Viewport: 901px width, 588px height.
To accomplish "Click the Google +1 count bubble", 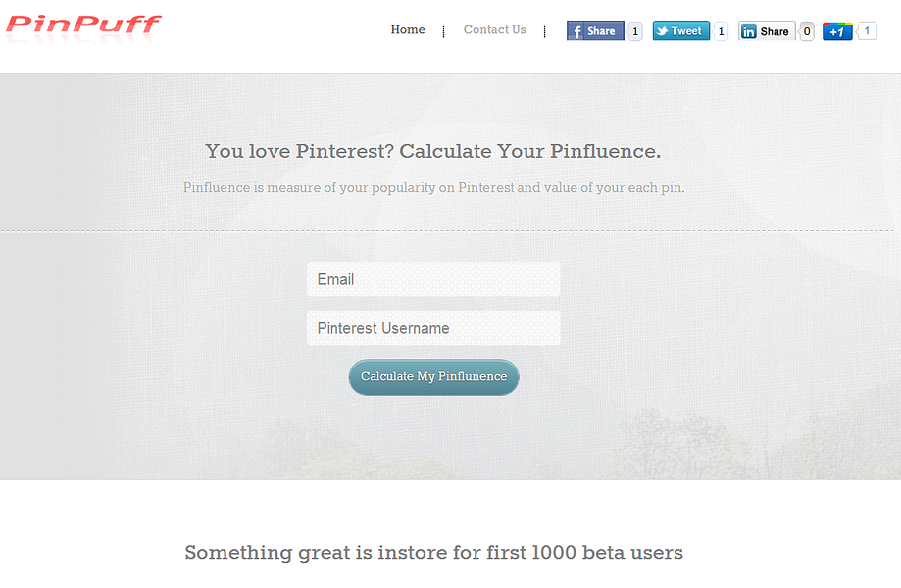I will (x=867, y=31).
